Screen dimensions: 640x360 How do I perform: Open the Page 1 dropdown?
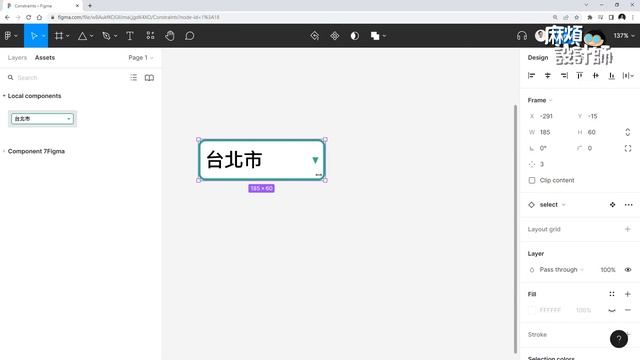141,58
